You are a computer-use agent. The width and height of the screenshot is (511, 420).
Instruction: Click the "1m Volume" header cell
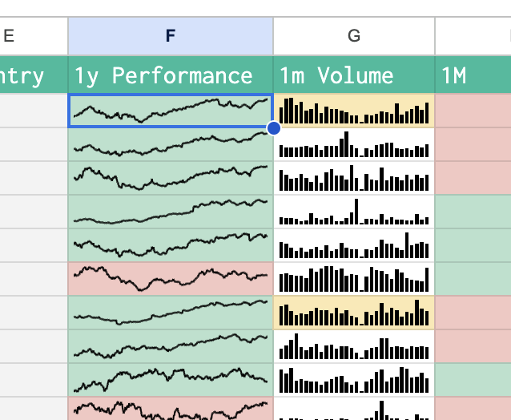click(x=354, y=75)
